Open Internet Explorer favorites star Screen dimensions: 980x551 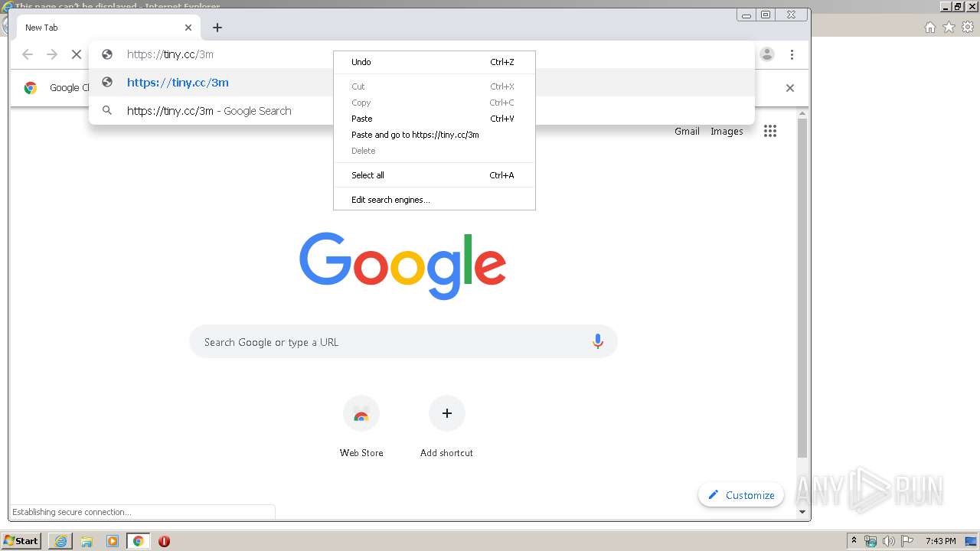(x=949, y=27)
